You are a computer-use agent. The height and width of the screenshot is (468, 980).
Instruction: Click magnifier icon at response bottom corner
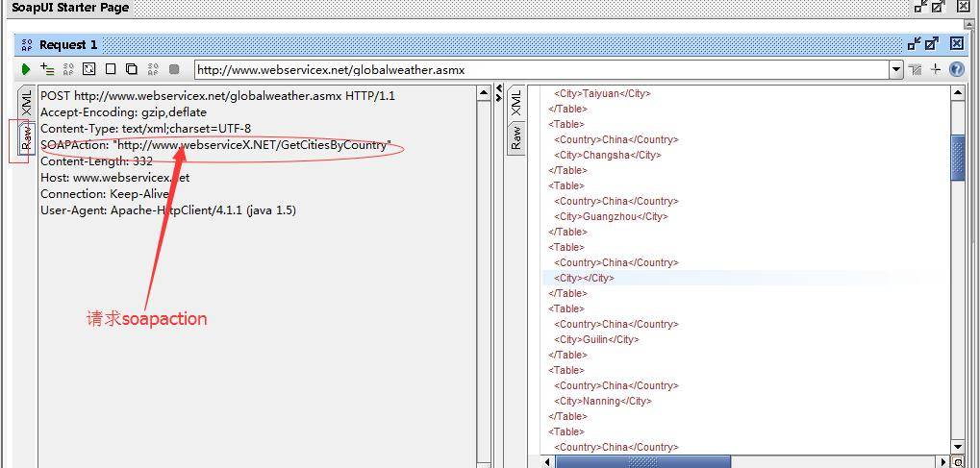pyautogui.click(x=958, y=461)
